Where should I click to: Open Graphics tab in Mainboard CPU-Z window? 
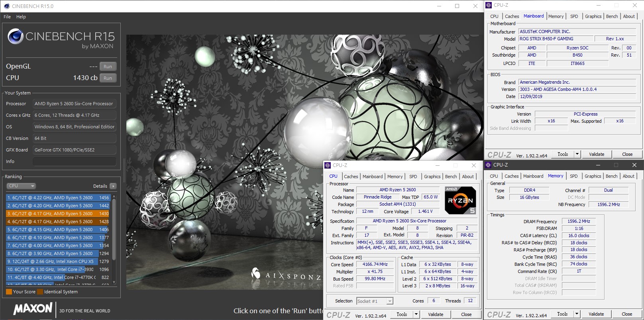593,16
